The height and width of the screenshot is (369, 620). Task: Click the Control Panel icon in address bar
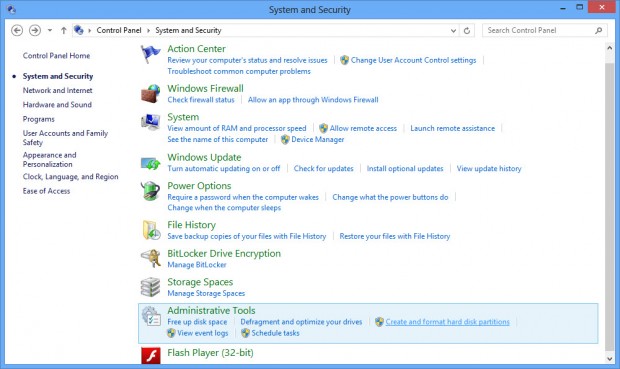coord(79,30)
